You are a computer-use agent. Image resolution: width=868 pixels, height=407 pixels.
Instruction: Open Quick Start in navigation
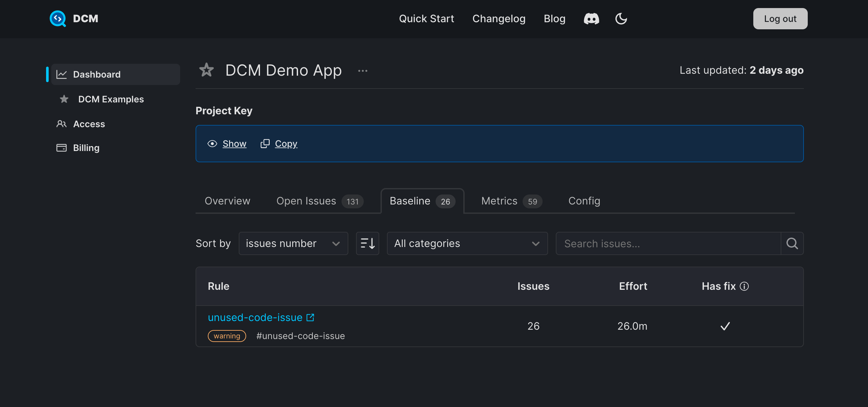tap(426, 19)
